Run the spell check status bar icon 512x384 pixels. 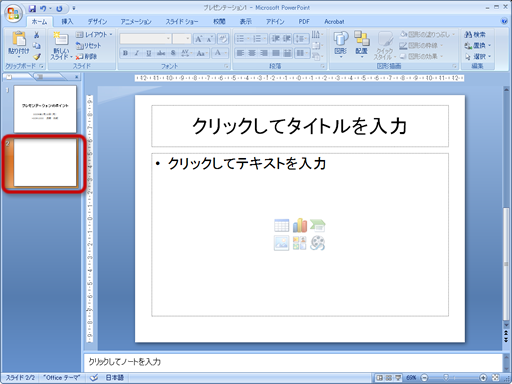click(x=94, y=377)
